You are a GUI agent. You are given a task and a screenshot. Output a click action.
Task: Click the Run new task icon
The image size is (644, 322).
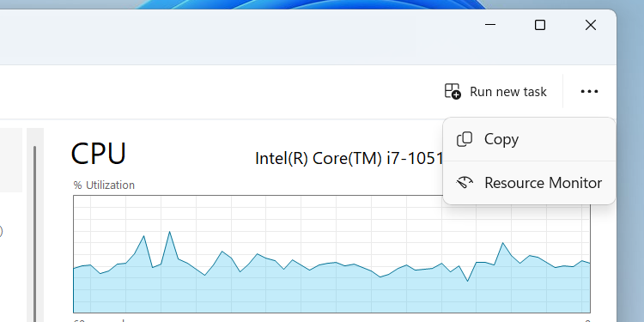point(453,91)
